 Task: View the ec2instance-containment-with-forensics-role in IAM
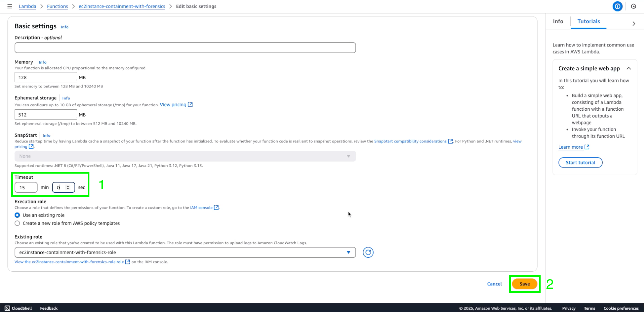(x=72, y=262)
